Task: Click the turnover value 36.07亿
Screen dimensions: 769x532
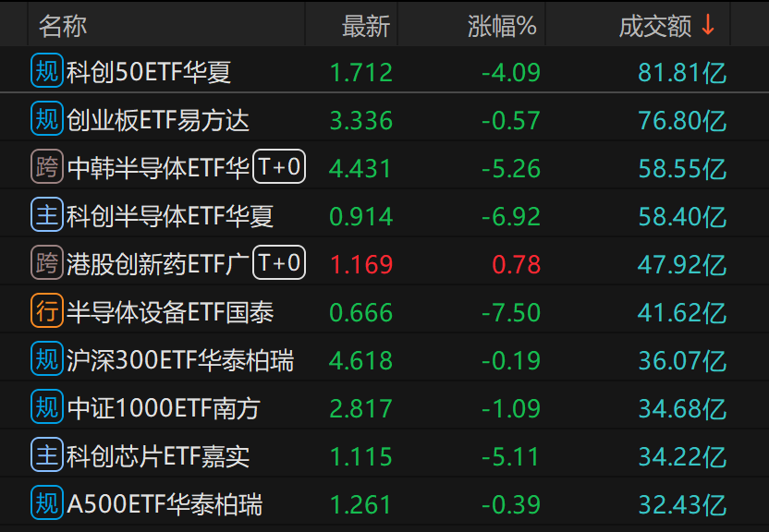Action: pos(682,360)
